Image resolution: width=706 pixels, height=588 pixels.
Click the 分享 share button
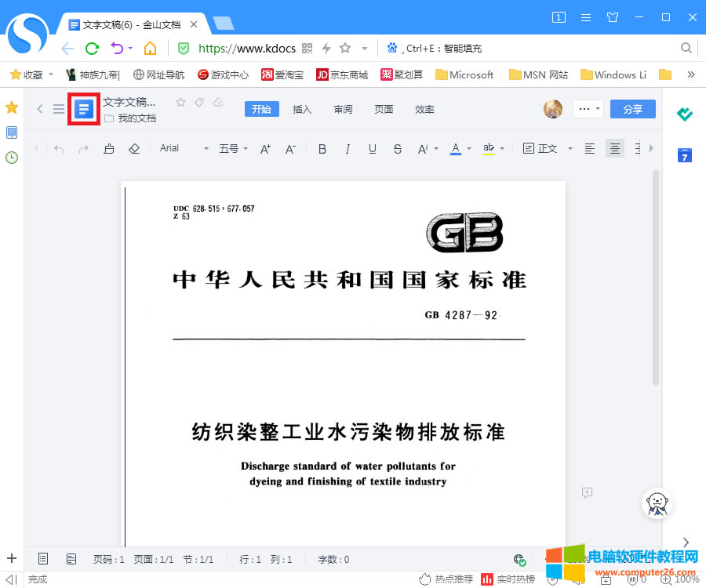tap(632, 109)
